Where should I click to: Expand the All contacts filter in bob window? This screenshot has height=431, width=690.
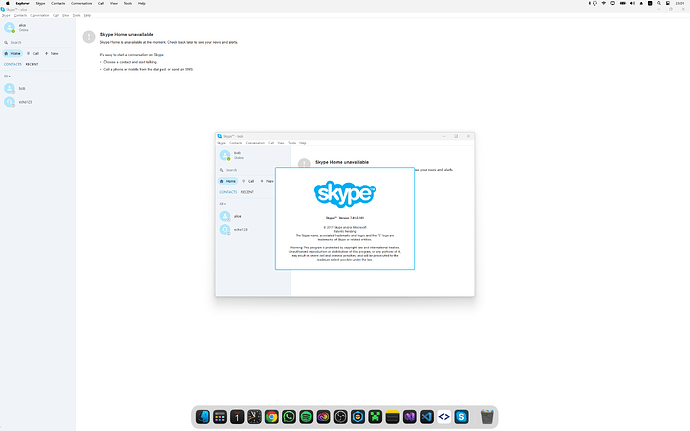click(x=223, y=204)
